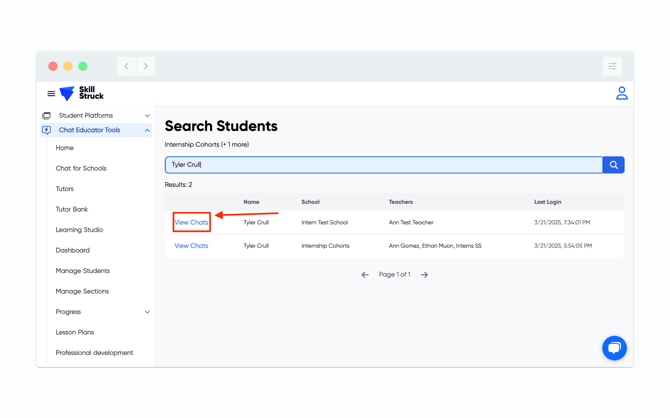View Chats for Internship Cohorts student
Image resolution: width=670 pixels, height=418 pixels.
(191, 246)
